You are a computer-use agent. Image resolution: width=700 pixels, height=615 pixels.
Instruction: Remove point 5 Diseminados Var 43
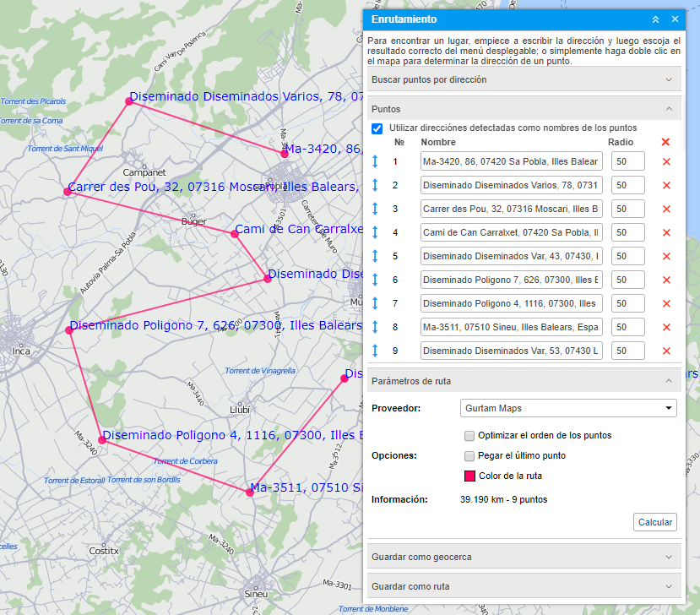point(666,256)
